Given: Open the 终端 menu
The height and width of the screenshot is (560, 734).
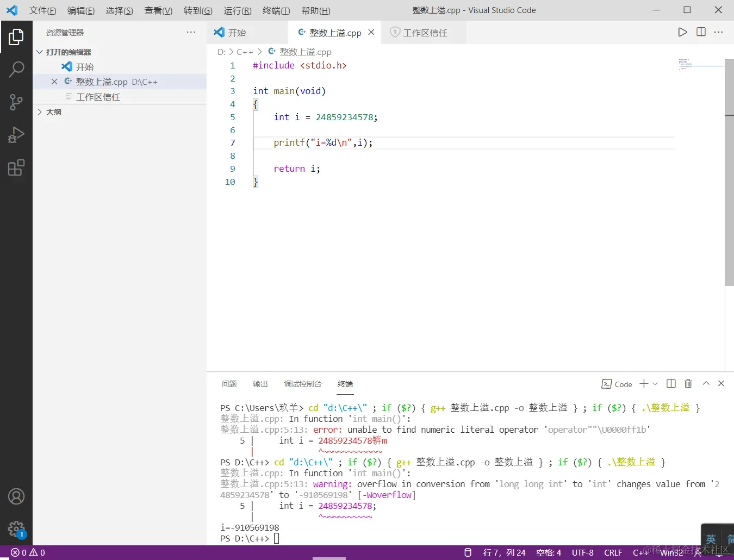Looking at the screenshot, I should 276,10.
